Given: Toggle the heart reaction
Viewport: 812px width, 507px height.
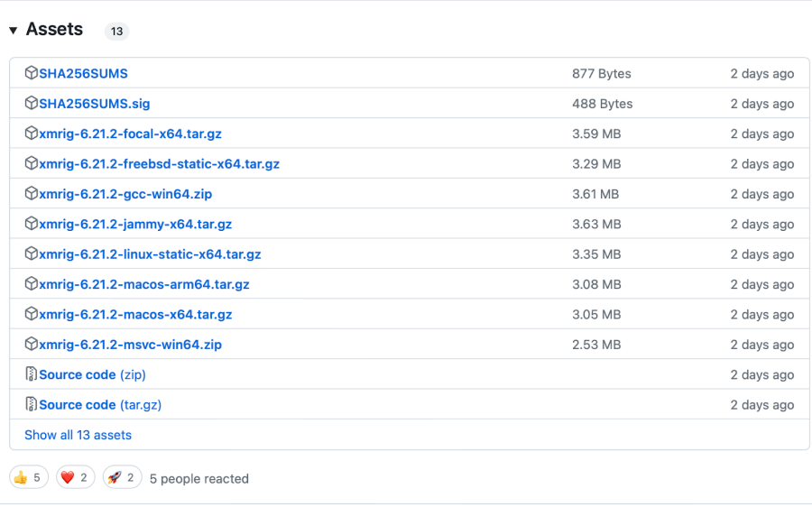Looking at the screenshot, I should pyautogui.click(x=75, y=478).
